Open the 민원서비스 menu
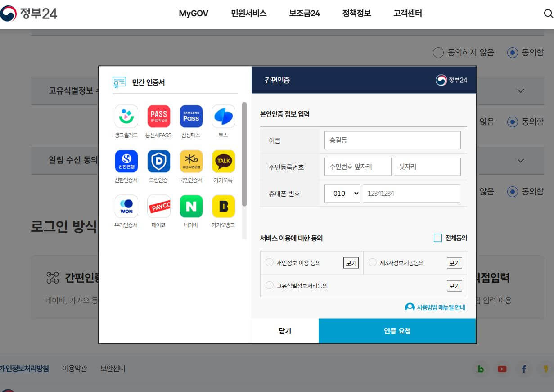This screenshot has height=392, width=554. point(249,14)
